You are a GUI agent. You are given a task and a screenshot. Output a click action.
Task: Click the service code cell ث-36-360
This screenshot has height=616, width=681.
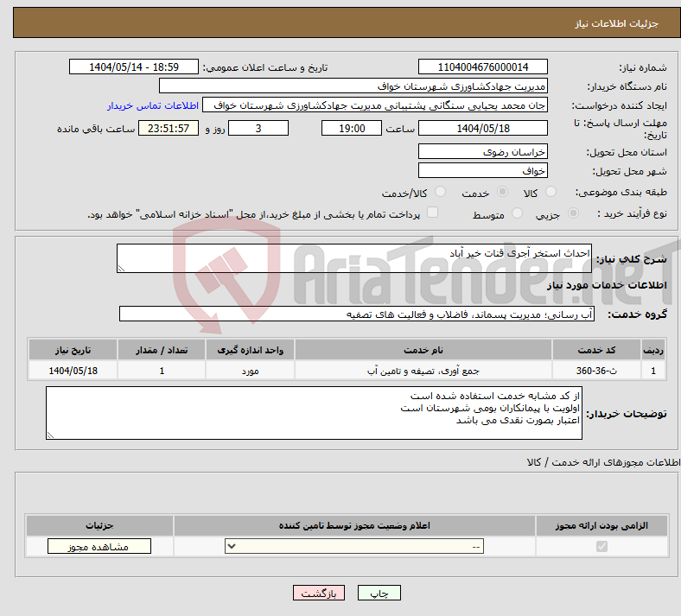click(597, 371)
